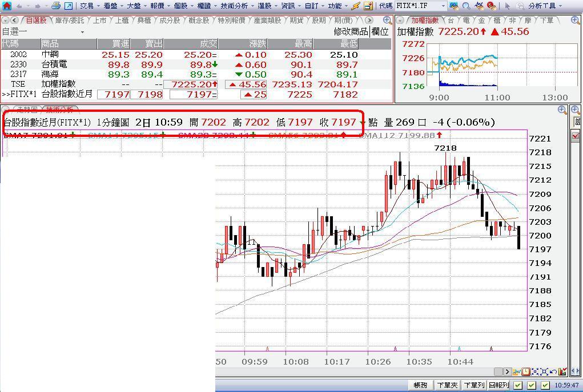Click the 欄位 link
This screenshot has height=392, width=583.
pyautogui.click(x=380, y=32)
